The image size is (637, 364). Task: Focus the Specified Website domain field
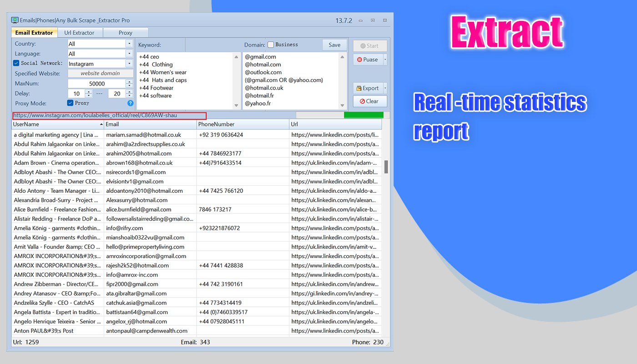coord(101,73)
